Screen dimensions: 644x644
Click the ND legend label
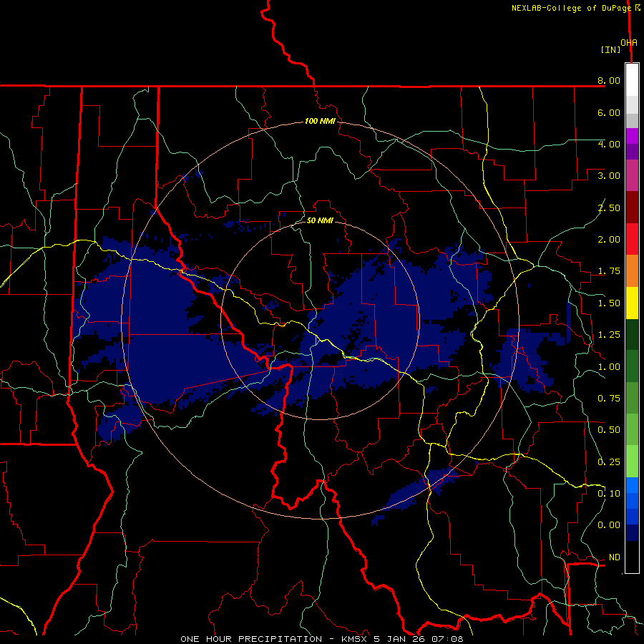pyautogui.click(x=615, y=557)
